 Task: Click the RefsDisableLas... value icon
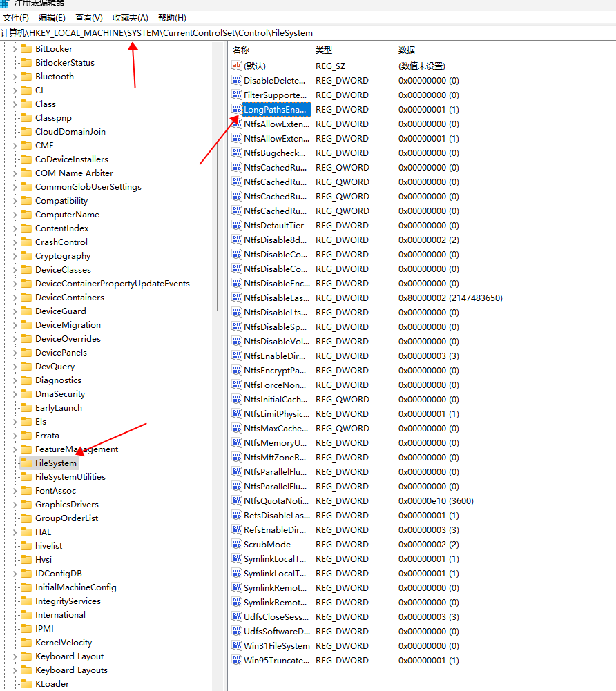(237, 515)
